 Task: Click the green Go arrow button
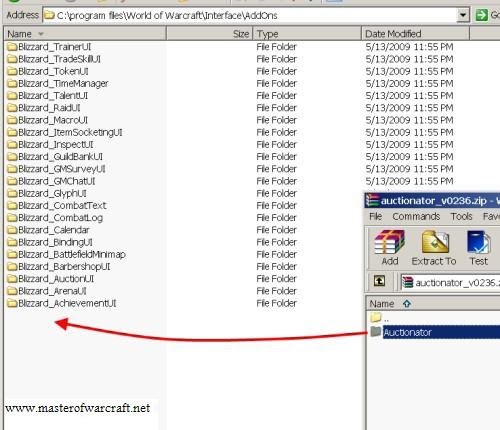[x=481, y=15]
